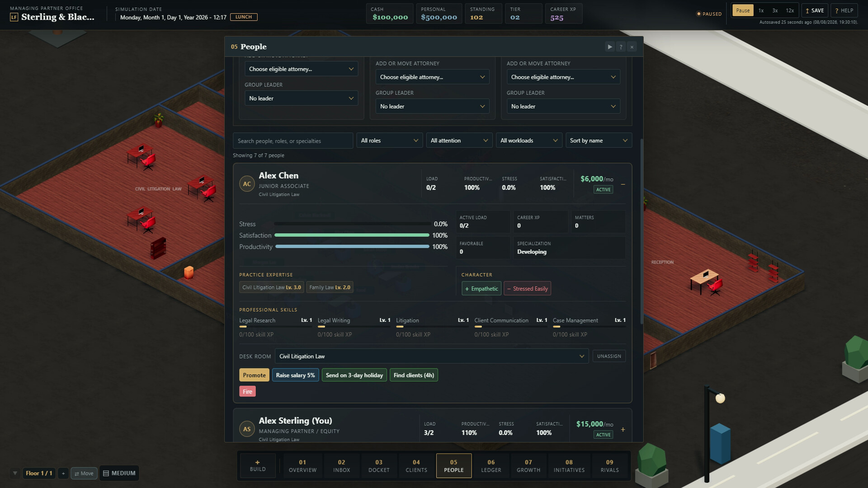This screenshot has width=868, height=488.
Task: Open the 08 Initiatives tab
Action: tap(569, 465)
